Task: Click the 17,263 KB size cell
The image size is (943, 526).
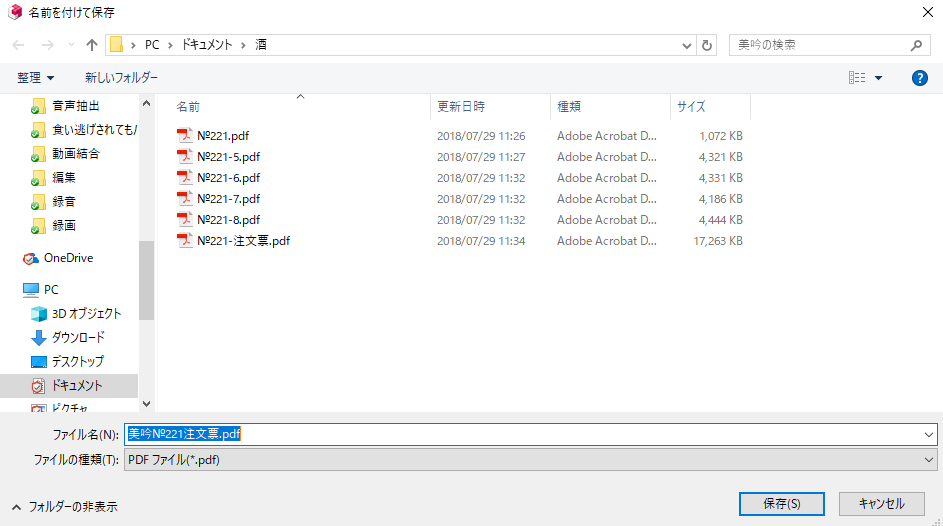Action: (718, 241)
